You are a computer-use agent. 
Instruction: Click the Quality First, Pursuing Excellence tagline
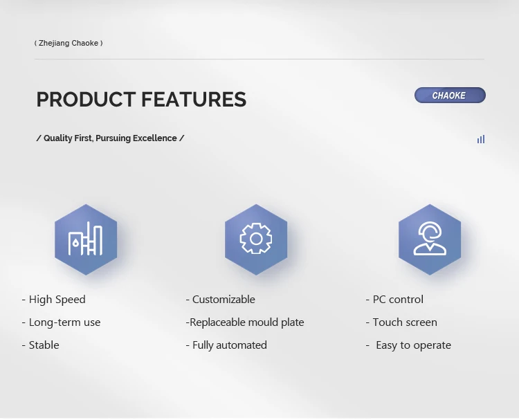(110, 138)
